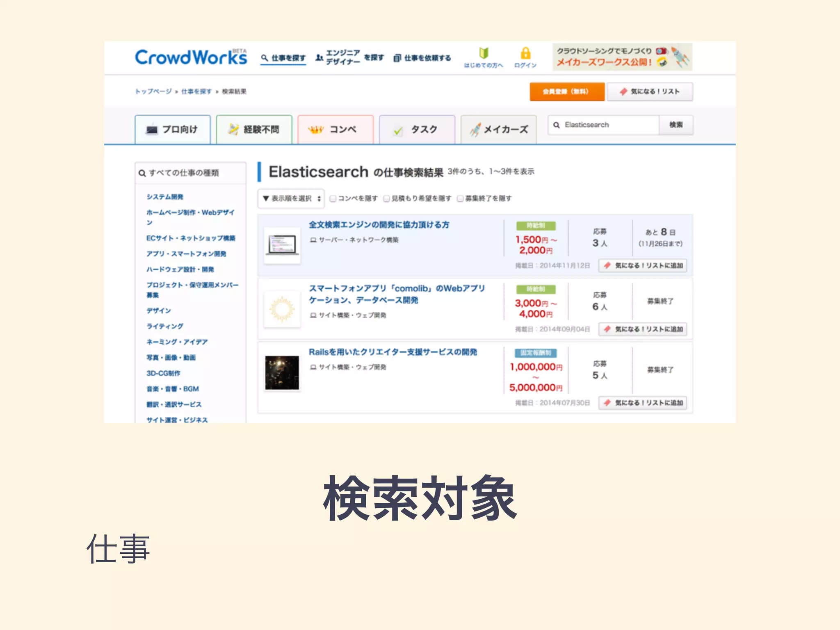
Task: Select システム開発 category
Action: coord(165,197)
